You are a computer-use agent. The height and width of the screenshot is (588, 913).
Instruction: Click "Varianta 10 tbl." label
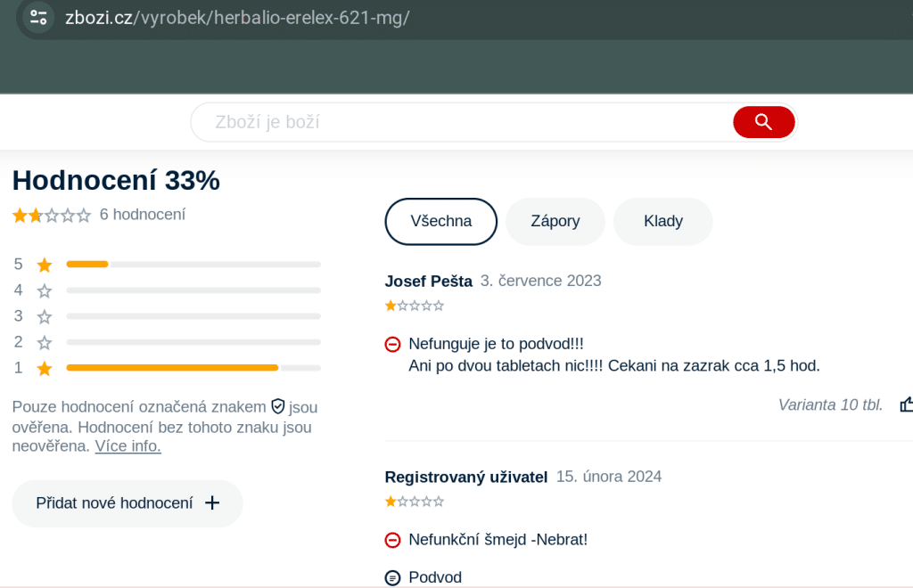pos(830,404)
